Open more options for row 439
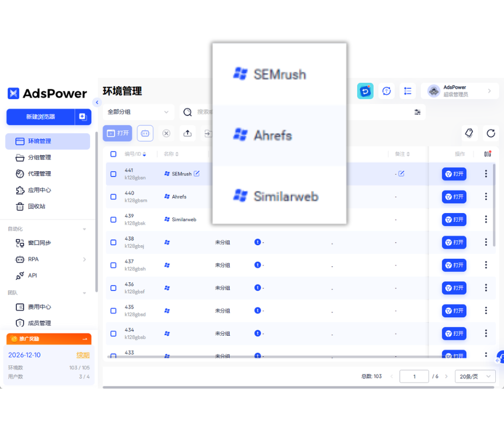Screen dimensions: 504x424 coord(485,220)
